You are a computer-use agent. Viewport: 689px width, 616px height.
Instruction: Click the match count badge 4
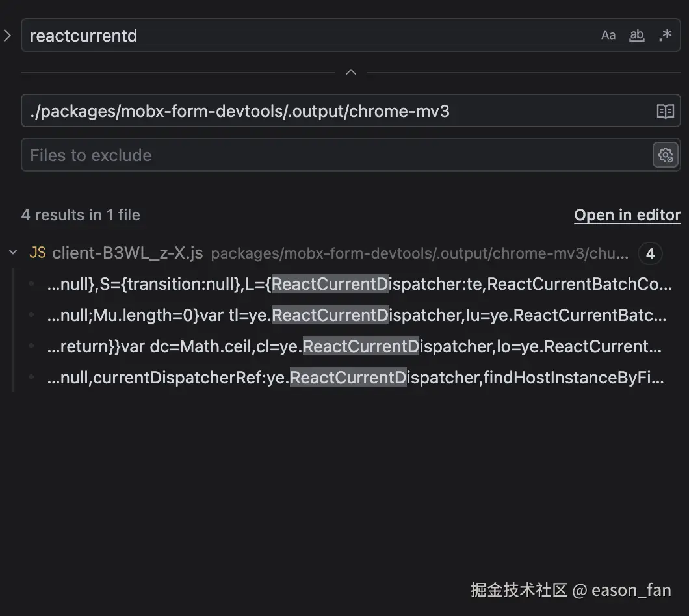tap(650, 253)
